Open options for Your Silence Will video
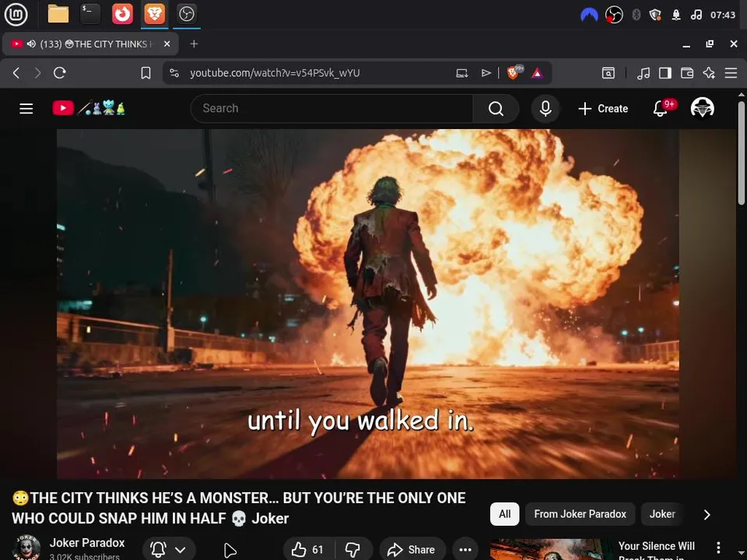Viewport: 747px width, 560px height. [718, 548]
